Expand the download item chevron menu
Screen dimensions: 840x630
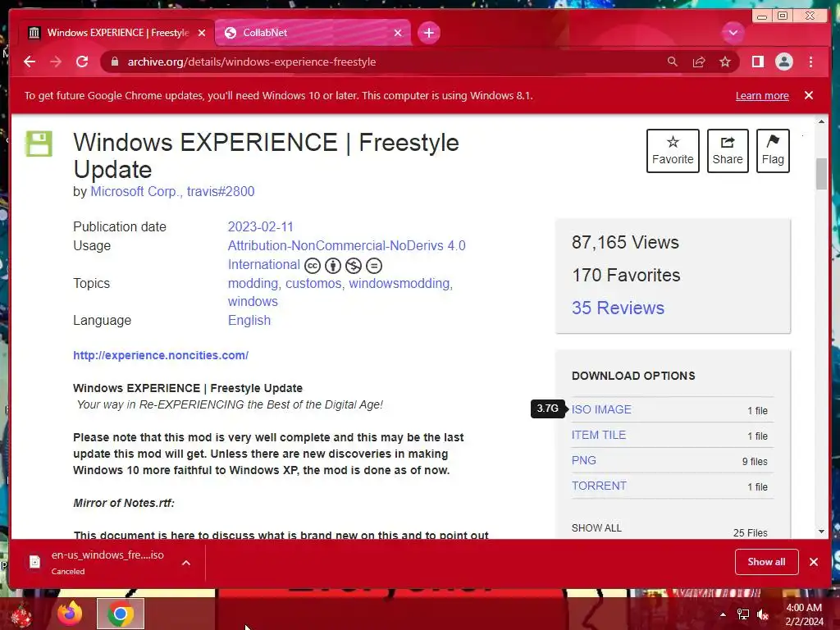tap(186, 563)
